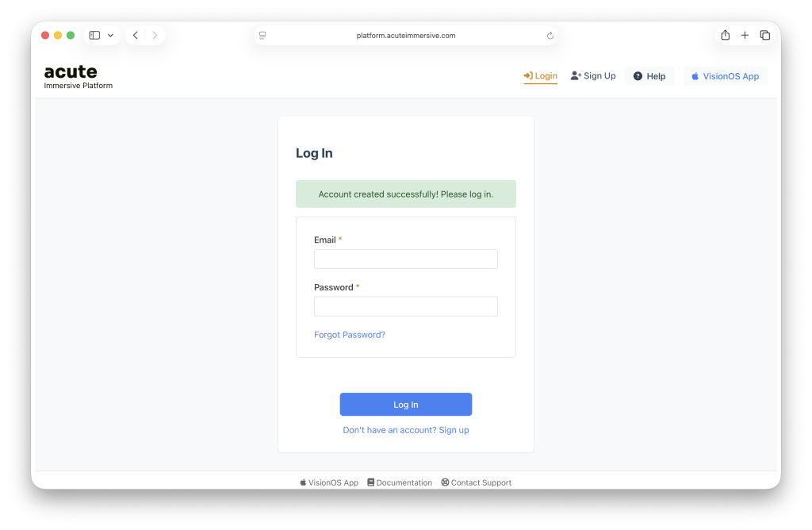The image size is (812, 530).
Task: Open a new tab with plus icon
Action: pos(745,35)
